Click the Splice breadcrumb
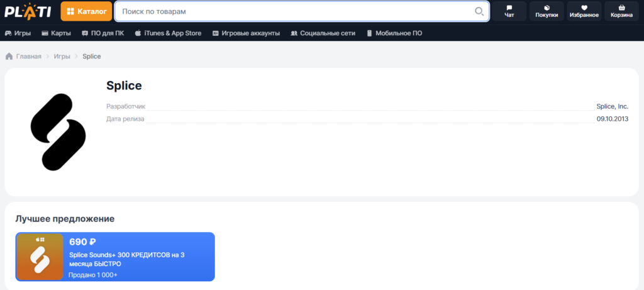Viewport: 644px width, 290px height. click(x=92, y=56)
